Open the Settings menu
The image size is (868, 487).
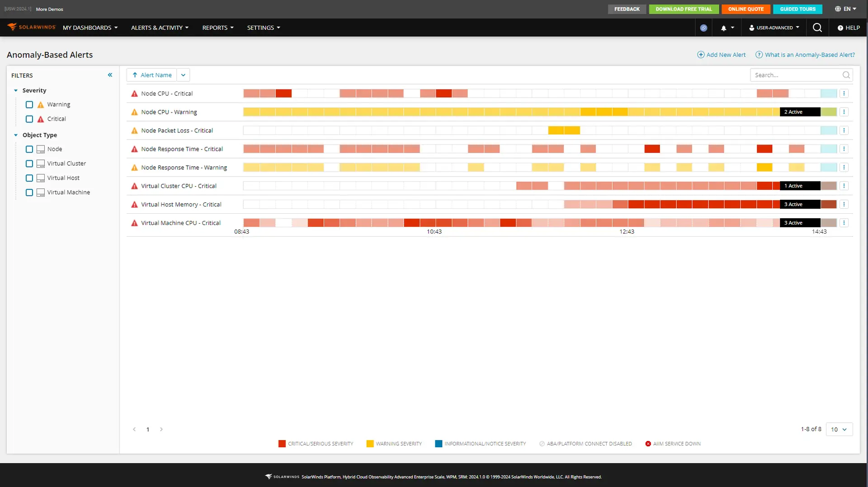(263, 28)
